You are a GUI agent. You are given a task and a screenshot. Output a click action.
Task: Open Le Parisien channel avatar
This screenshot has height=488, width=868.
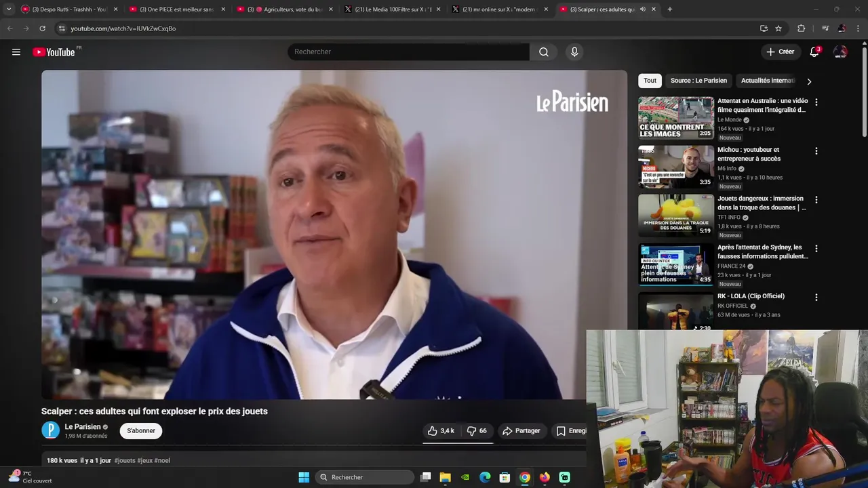coord(50,430)
